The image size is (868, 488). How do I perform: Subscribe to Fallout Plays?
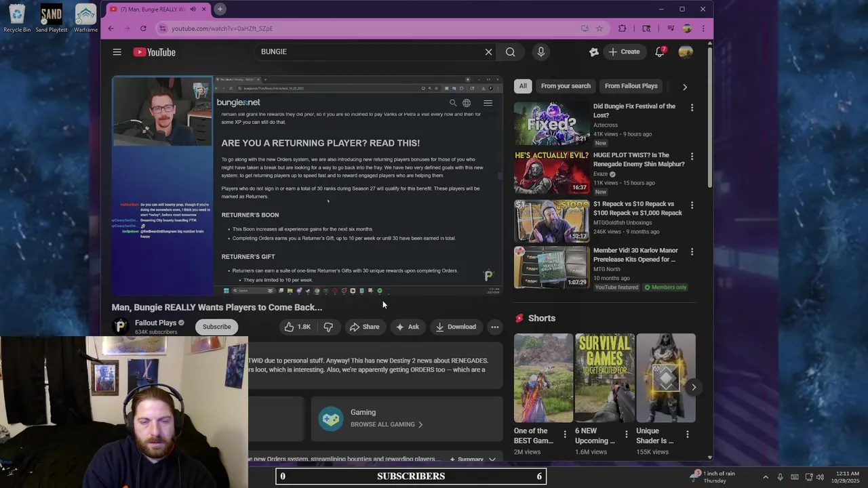[x=217, y=327]
